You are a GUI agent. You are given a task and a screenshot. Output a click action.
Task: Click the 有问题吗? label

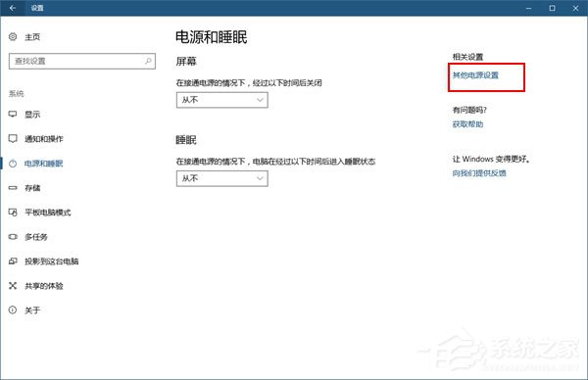pos(469,110)
